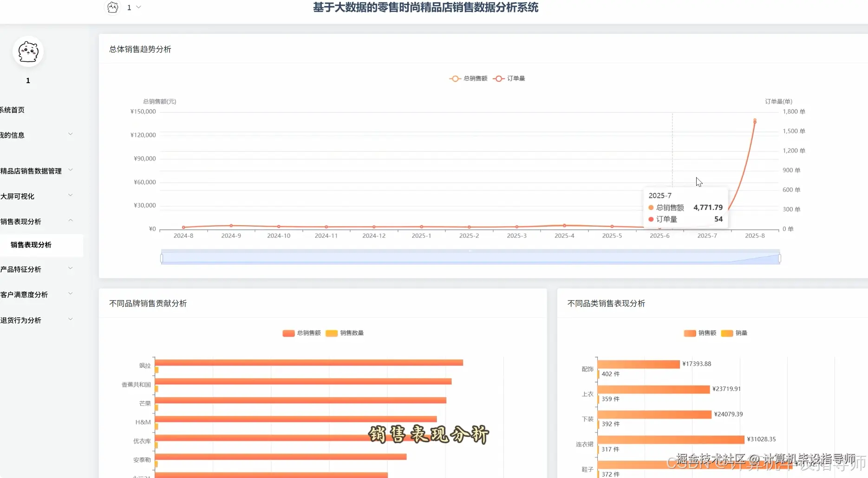Open 大屏可视化 menu label

tap(17, 196)
